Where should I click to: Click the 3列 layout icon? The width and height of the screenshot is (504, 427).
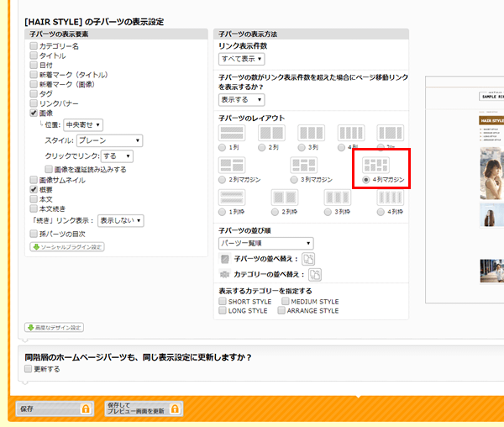(312, 133)
